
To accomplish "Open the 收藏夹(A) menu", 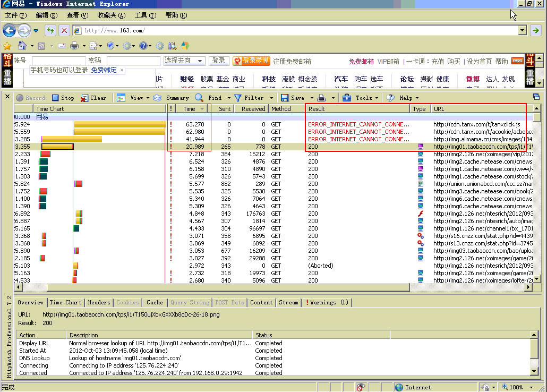I will [x=112, y=15].
